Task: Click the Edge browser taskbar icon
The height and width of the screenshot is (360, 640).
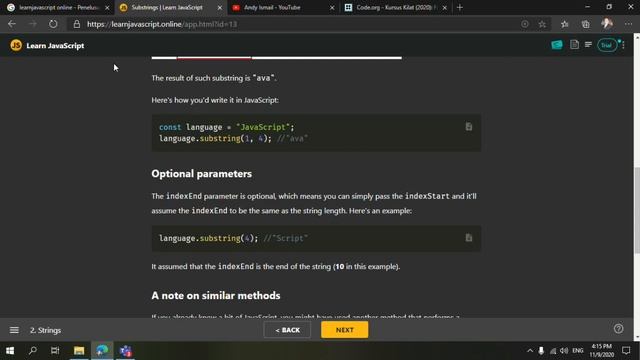Action: tap(102, 351)
